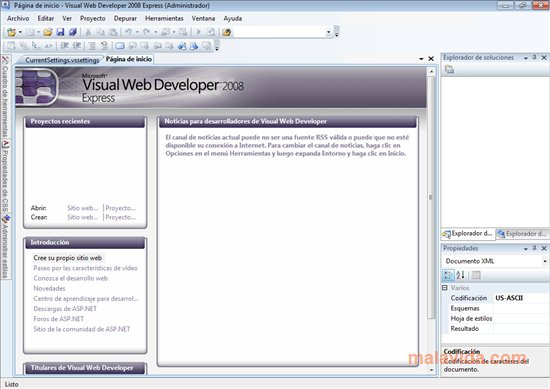Viewport: 550px width, 389px height.
Task: Open the toolbar combo box dropdown arrow
Action: coord(329,32)
